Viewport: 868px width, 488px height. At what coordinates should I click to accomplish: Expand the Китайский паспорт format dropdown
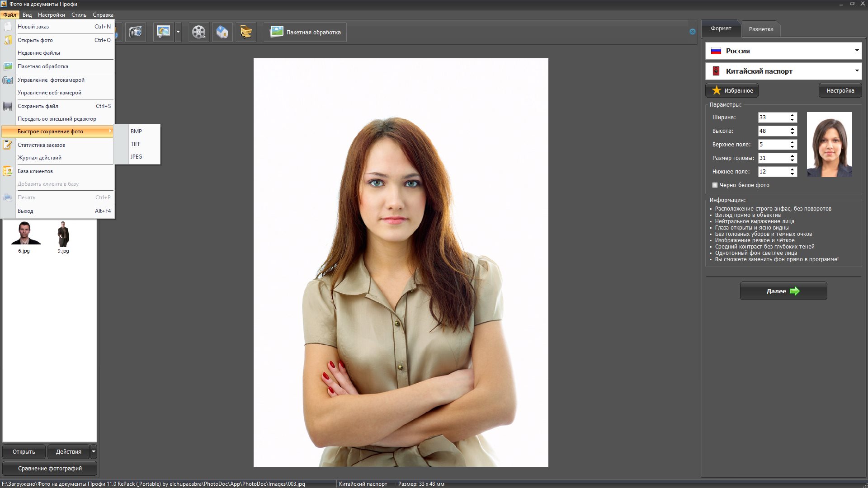click(x=856, y=71)
